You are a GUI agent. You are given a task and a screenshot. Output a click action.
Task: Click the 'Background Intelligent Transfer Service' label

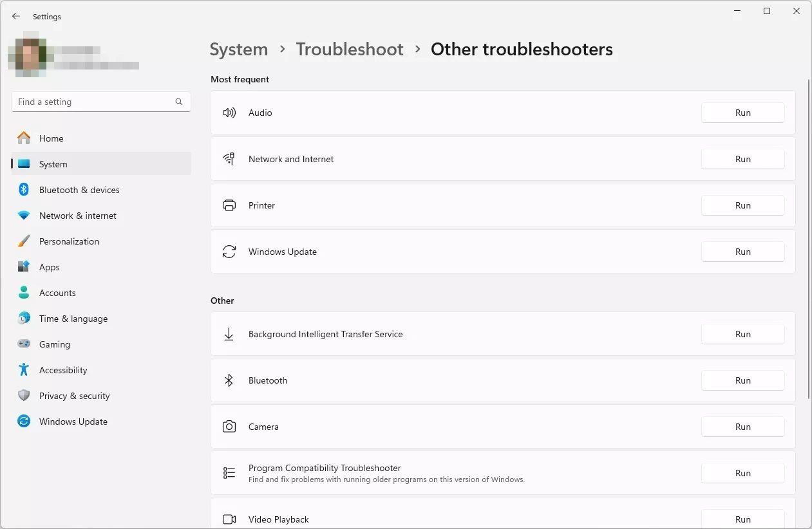click(325, 334)
